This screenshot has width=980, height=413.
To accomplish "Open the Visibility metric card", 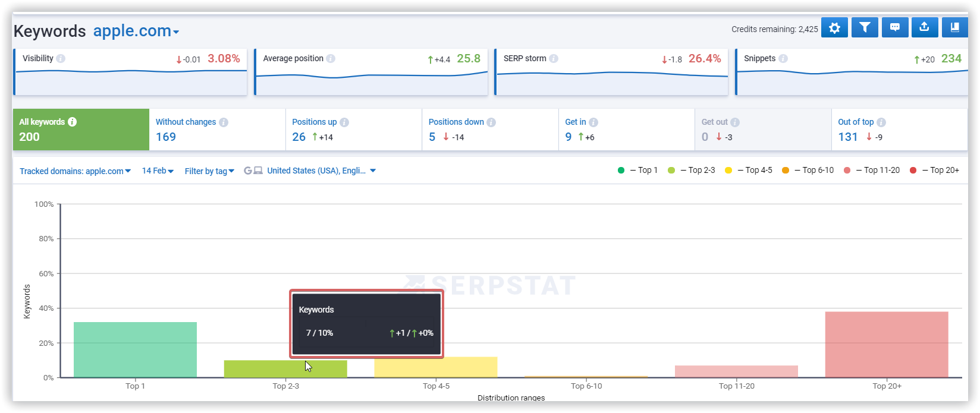I will pos(130,72).
